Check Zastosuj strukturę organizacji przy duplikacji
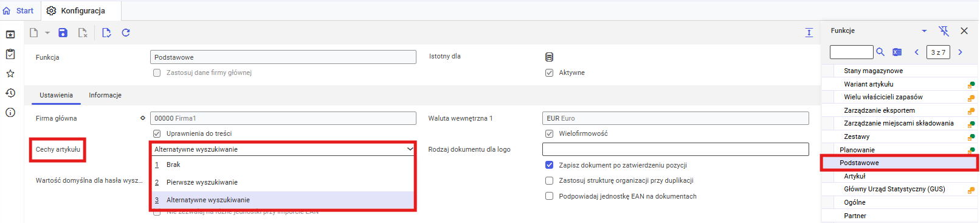 tap(550, 180)
